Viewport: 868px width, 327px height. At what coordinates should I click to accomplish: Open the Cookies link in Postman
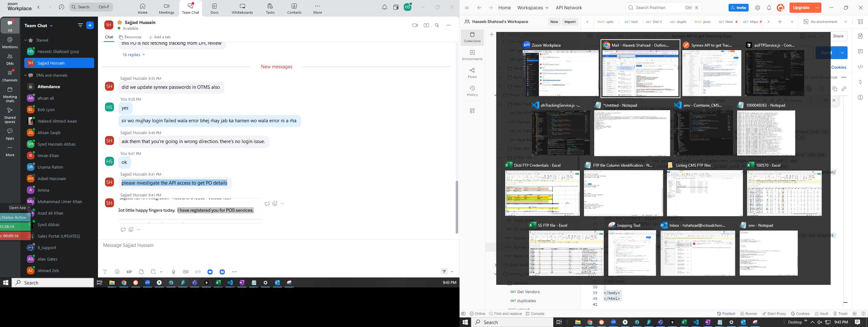click(x=839, y=67)
